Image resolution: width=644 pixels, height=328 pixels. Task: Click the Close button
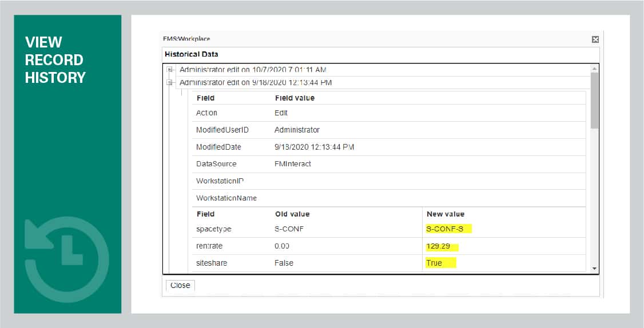pos(180,285)
